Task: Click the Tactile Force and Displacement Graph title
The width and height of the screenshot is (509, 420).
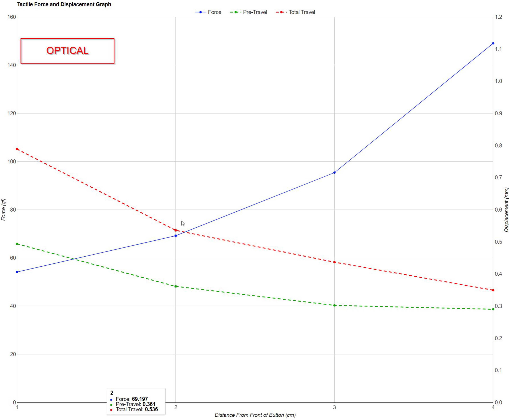Action: [x=64, y=4]
